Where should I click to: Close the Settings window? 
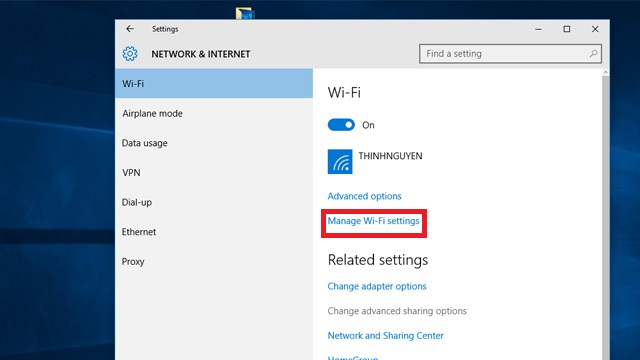(595, 29)
